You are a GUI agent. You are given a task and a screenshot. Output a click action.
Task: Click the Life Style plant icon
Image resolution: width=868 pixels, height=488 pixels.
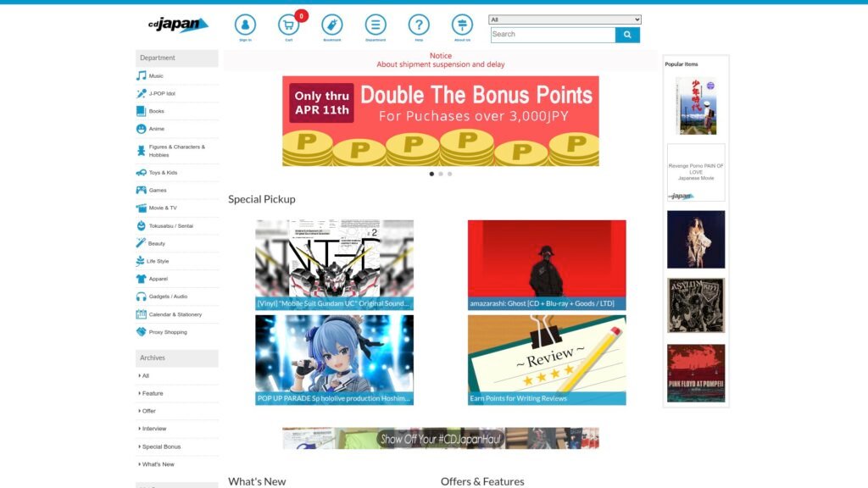(140, 261)
